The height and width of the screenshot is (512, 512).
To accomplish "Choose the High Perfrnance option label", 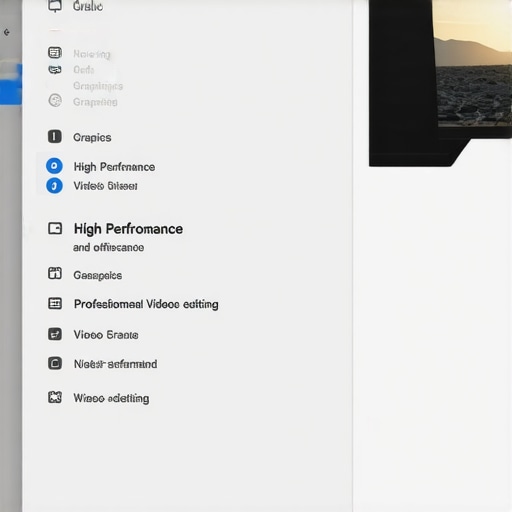I will point(114,167).
